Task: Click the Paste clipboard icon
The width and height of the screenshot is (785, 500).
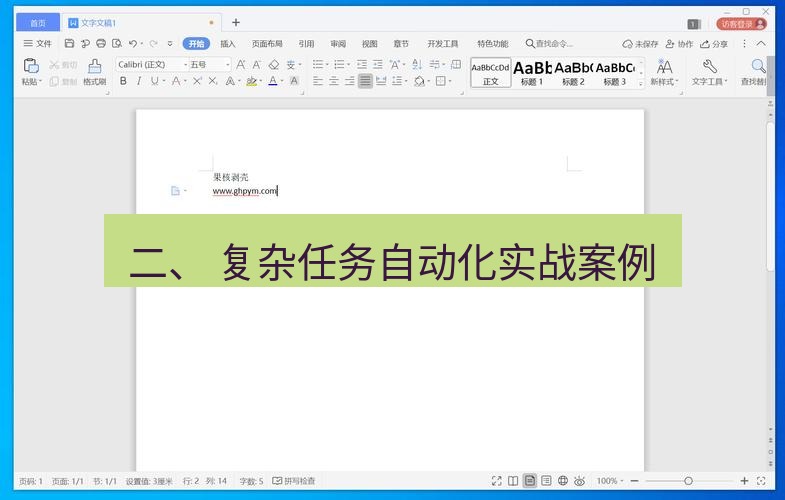Action: pyautogui.click(x=31, y=66)
